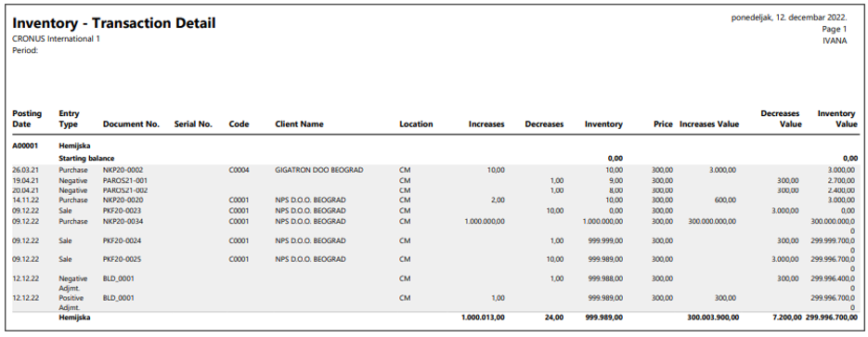This screenshot has height=337, width=868.
Task: Click client GIGATRON DOO BEOGRAD
Action: click(318, 170)
